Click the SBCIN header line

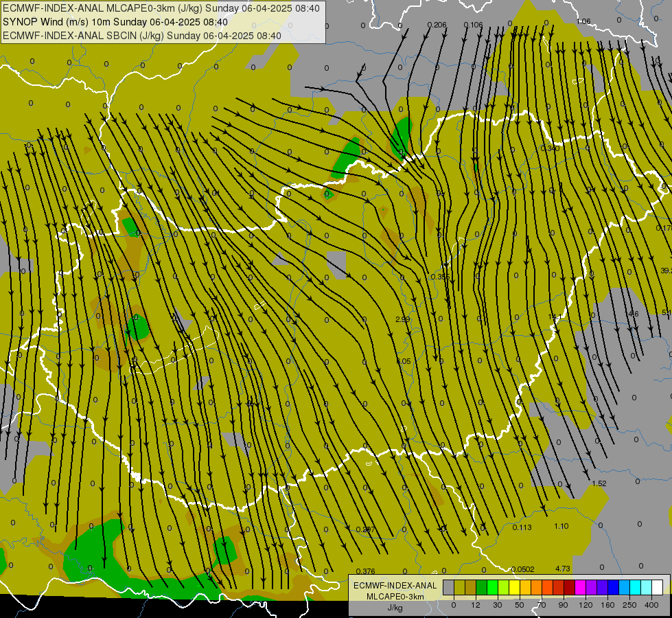[x=142, y=36]
